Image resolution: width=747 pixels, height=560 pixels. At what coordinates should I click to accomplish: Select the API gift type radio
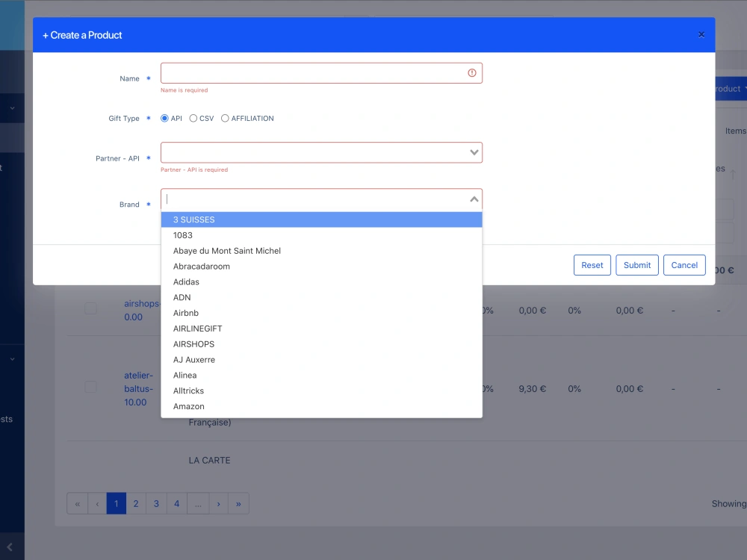(164, 118)
